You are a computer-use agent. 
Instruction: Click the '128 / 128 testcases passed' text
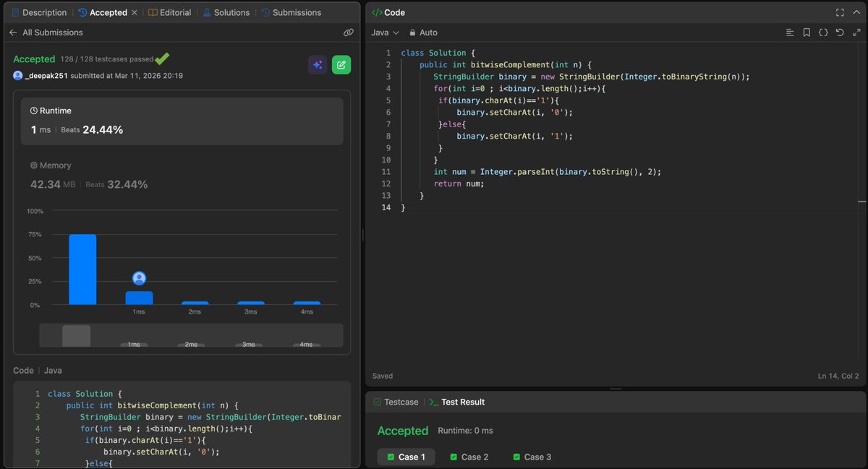(x=107, y=59)
